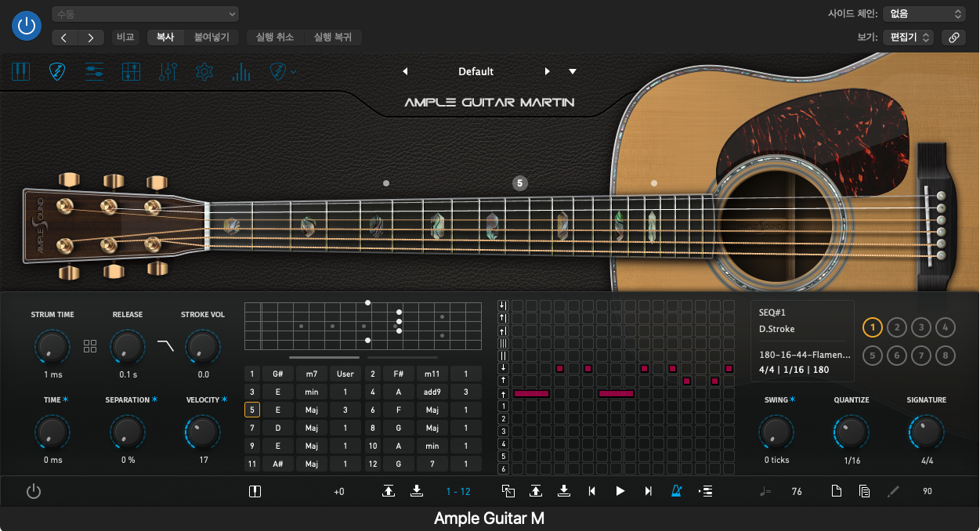This screenshot has width=980, height=531.
Task: Adjust the QUANTIZE knob
Action: (852, 432)
